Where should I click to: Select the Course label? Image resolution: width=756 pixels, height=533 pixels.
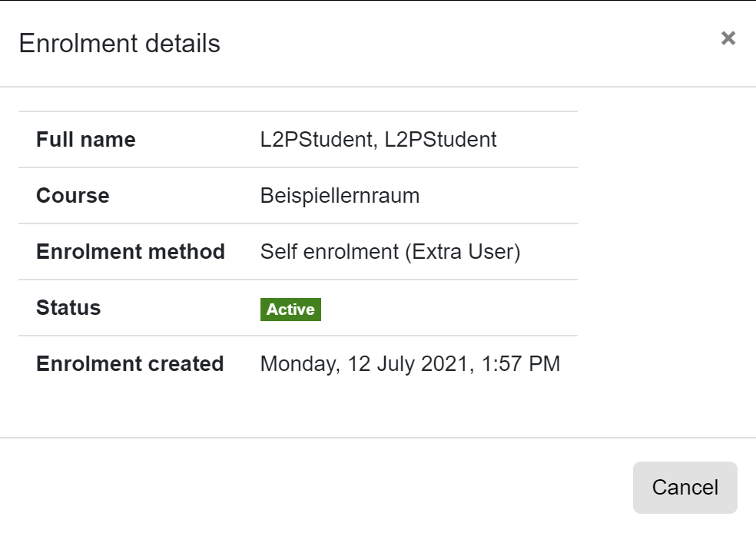pos(72,195)
